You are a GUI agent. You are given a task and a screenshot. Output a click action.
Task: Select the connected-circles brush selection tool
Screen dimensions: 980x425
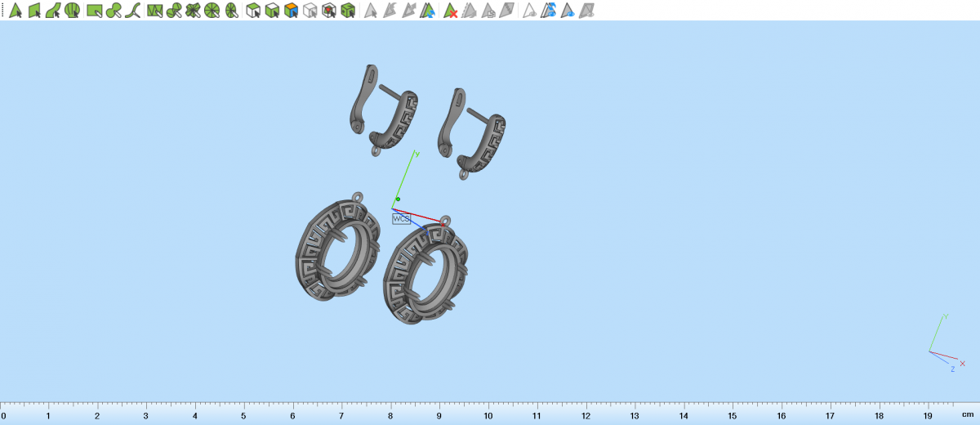coord(114,11)
